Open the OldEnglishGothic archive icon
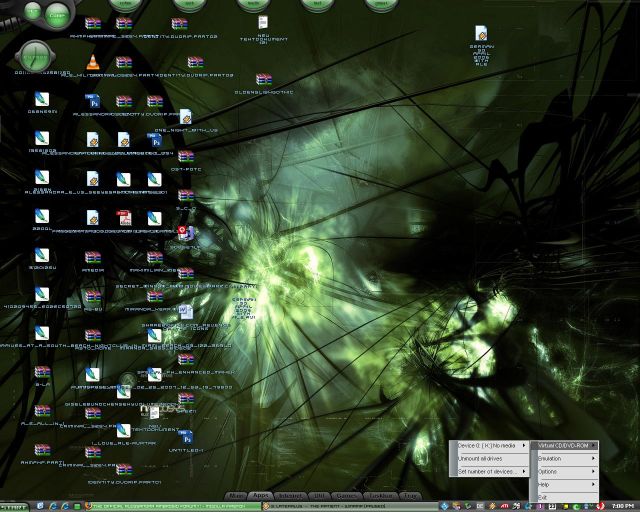 263,80
